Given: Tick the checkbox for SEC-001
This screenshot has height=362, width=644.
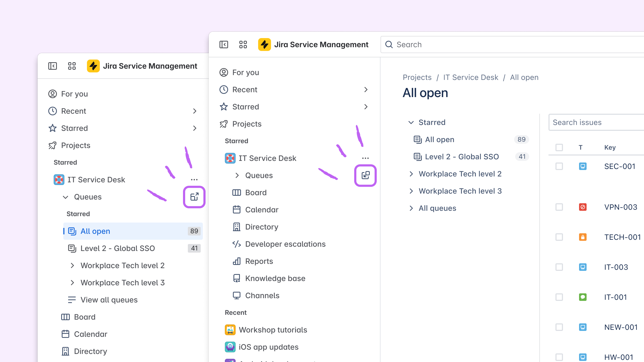Looking at the screenshot, I should 559,167.
